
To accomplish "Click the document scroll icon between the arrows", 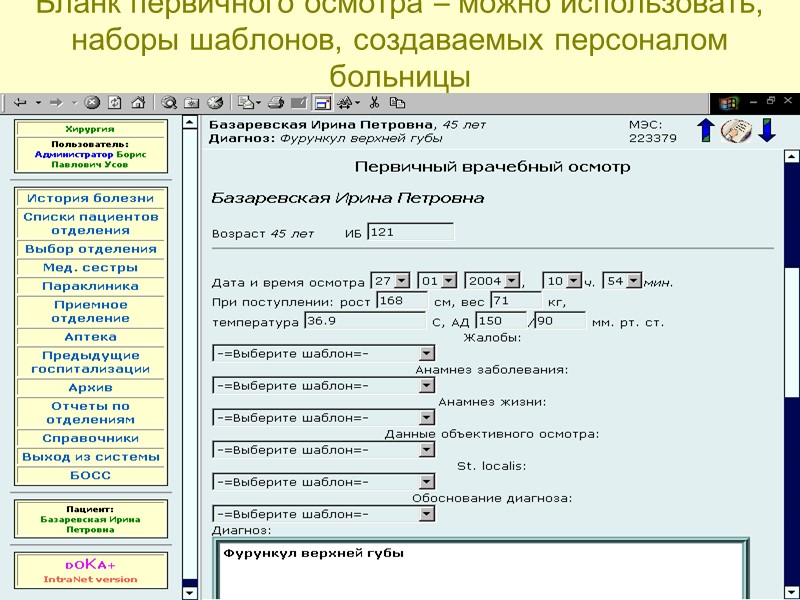I will (736, 131).
